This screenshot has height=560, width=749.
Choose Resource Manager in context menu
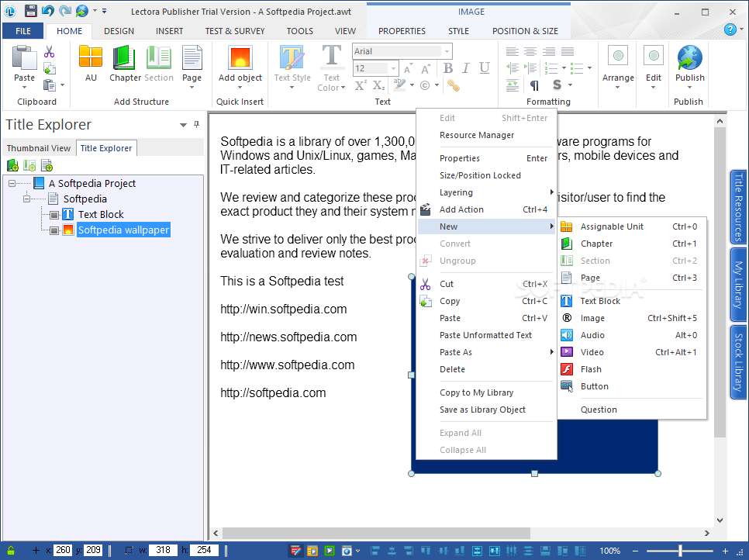486,135
